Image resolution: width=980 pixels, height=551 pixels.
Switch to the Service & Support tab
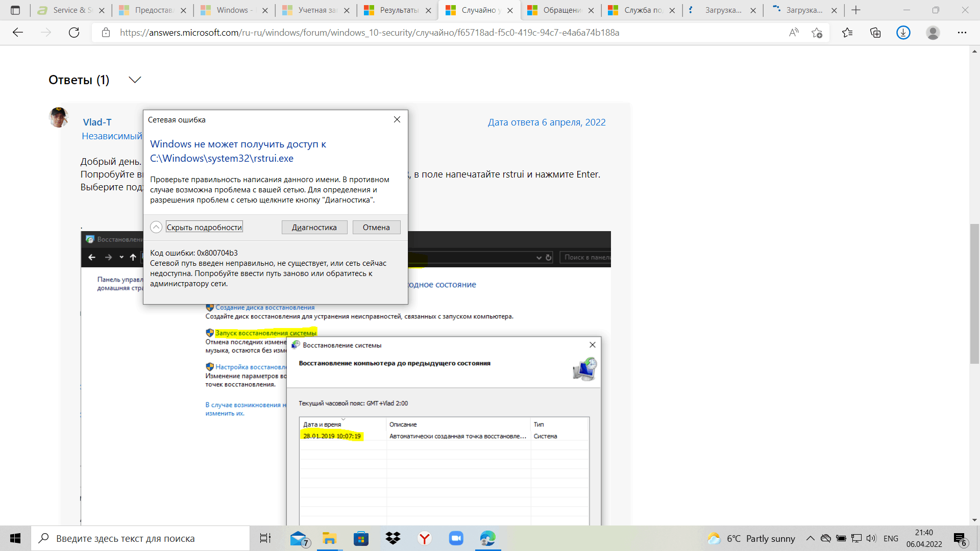[x=71, y=10]
